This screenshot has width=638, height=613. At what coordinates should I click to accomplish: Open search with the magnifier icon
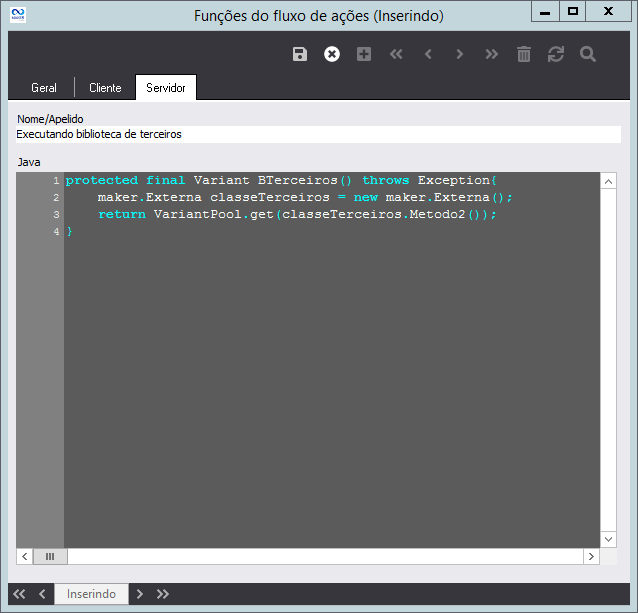(588, 54)
